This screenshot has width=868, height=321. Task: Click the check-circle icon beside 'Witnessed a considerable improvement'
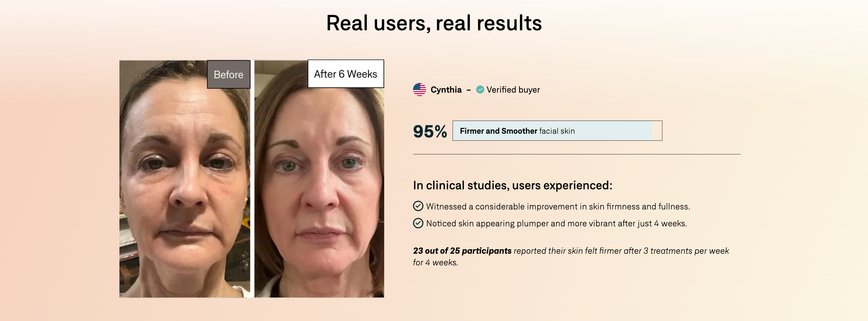click(x=418, y=206)
